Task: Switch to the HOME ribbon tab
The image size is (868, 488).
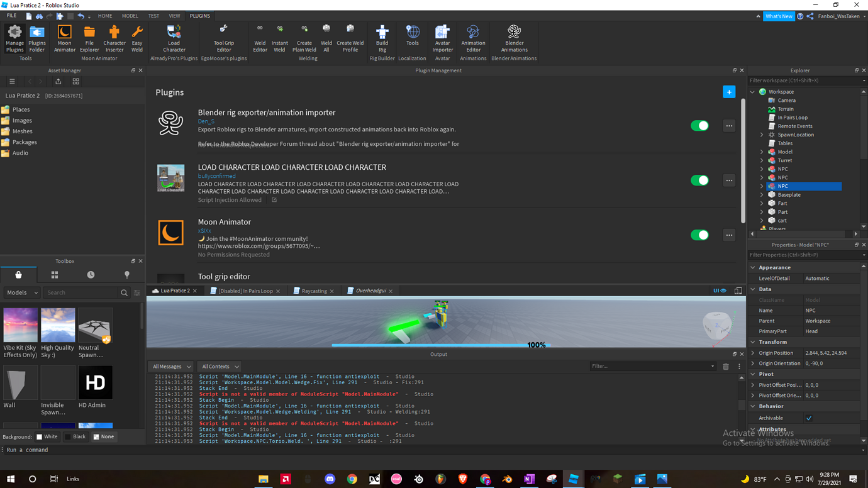Action: tap(105, 16)
